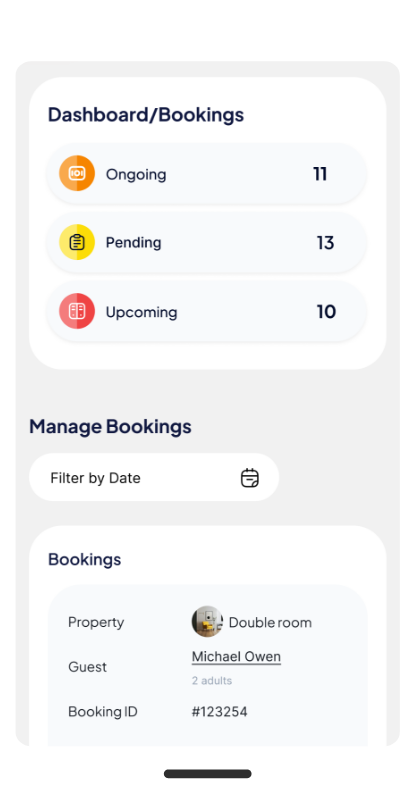Screen dimensions: 416x800
Task: Click the 2 adults guest detail text
Action: [x=212, y=681]
